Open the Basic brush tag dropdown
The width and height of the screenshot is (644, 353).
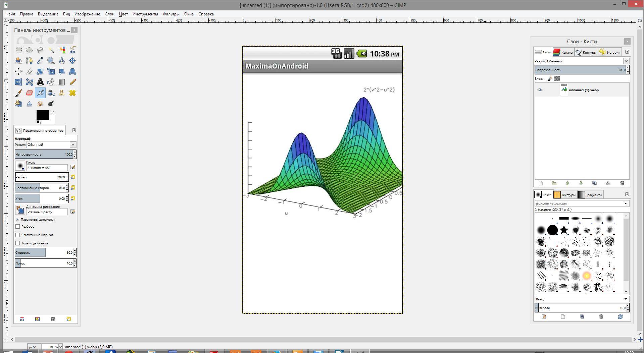(x=581, y=299)
